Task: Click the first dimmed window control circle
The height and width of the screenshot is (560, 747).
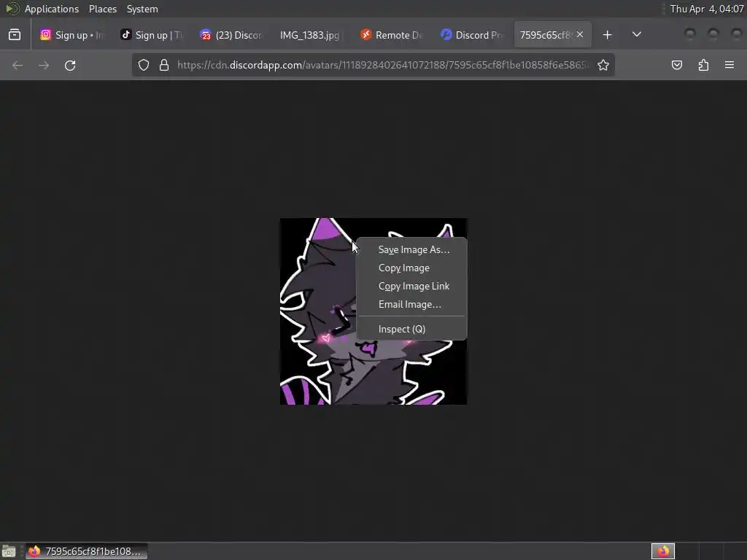Action: tap(690, 34)
